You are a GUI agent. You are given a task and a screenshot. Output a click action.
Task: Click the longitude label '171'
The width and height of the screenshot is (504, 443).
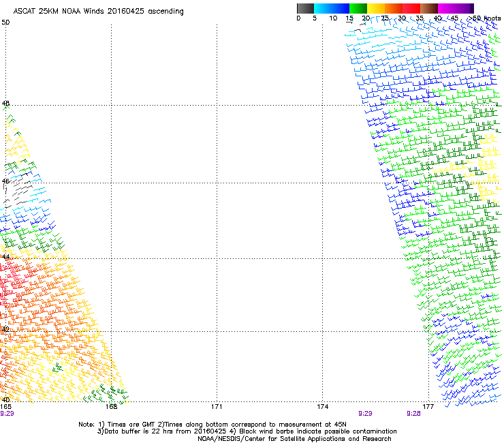pyautogui.click(x=217, y=407)
